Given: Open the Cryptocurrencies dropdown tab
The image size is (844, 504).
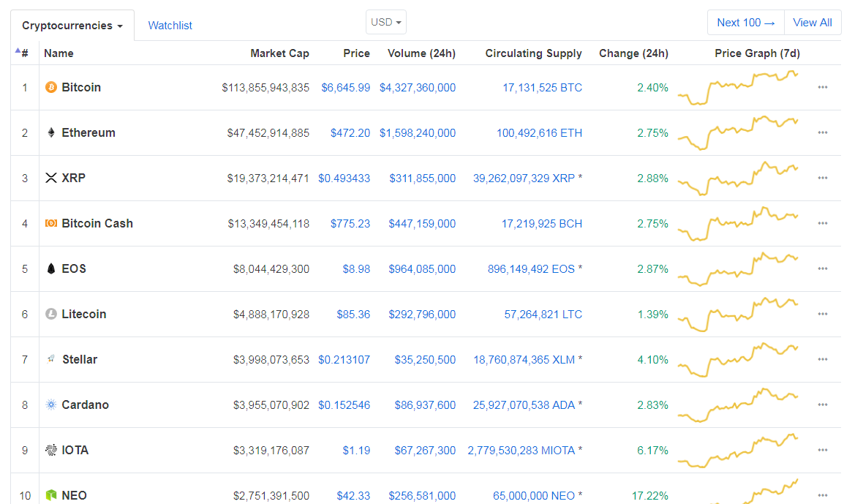Looking at the screenshot, I should (72, 26).
